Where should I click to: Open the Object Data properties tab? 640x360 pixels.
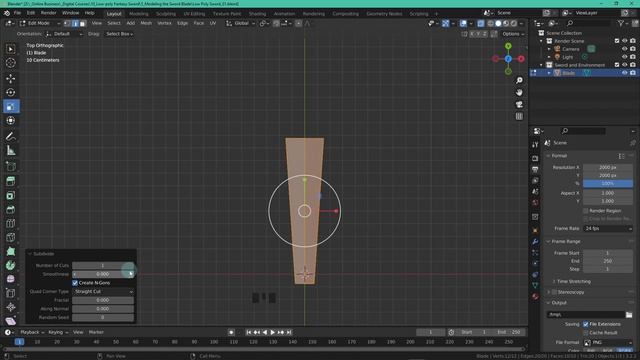[535, 285]
